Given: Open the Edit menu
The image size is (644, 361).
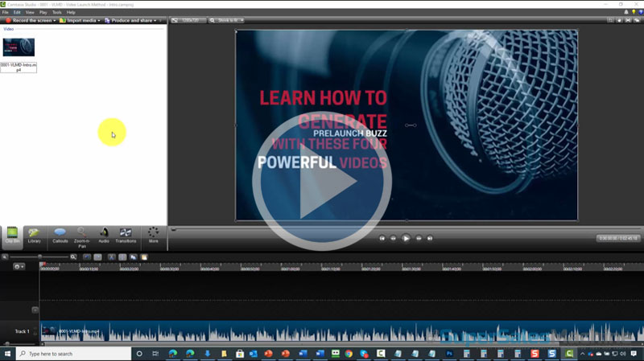Looking at the screenshot, I should (x=16, y=12).
